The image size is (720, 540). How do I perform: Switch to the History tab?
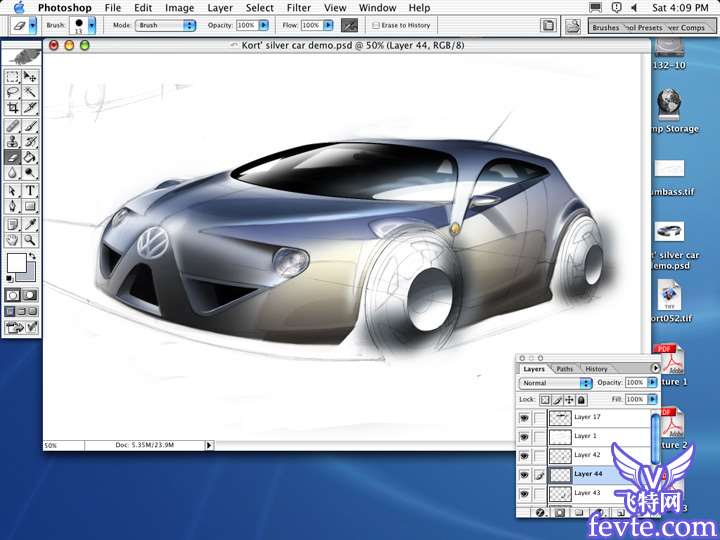(x=596, y=369)
